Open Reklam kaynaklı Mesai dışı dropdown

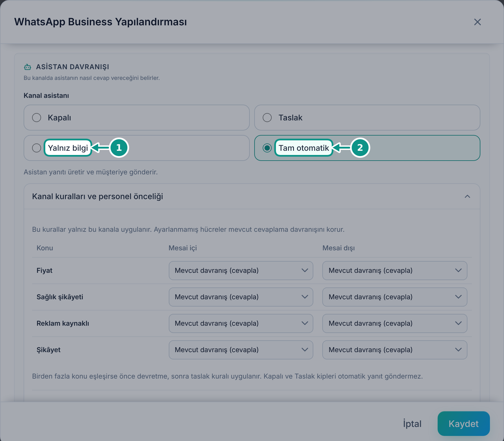tap(395, 323)
